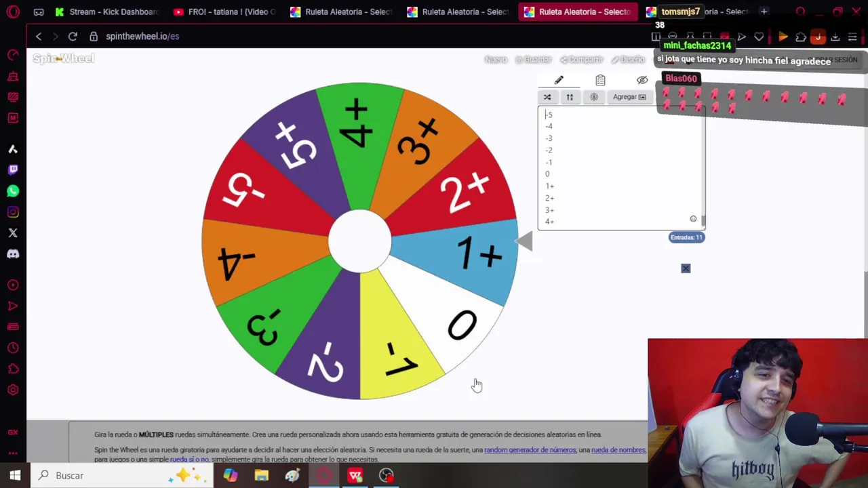Open sidebar settings gear icon

tap(13, 390)
